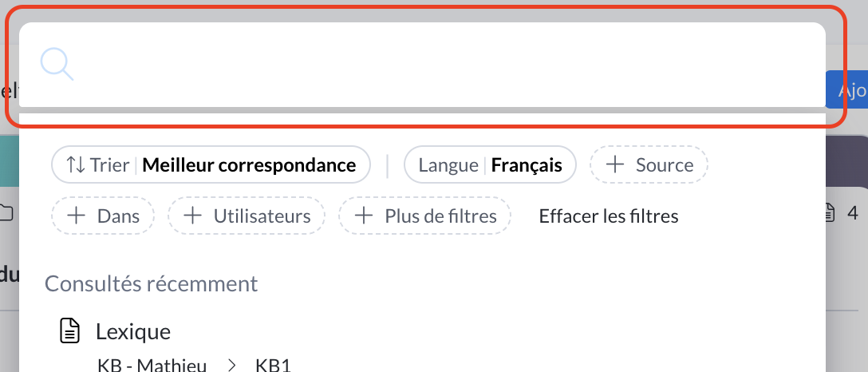Open the Lexique recent result
Image resolution: width=868 pixels, height=372 pixels.
coord(133,331)
